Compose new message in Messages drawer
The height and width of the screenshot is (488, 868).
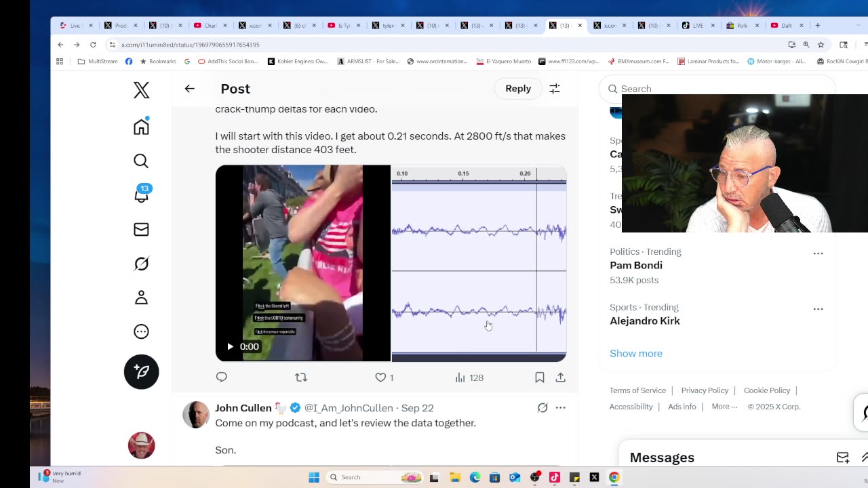pos(843,457)
